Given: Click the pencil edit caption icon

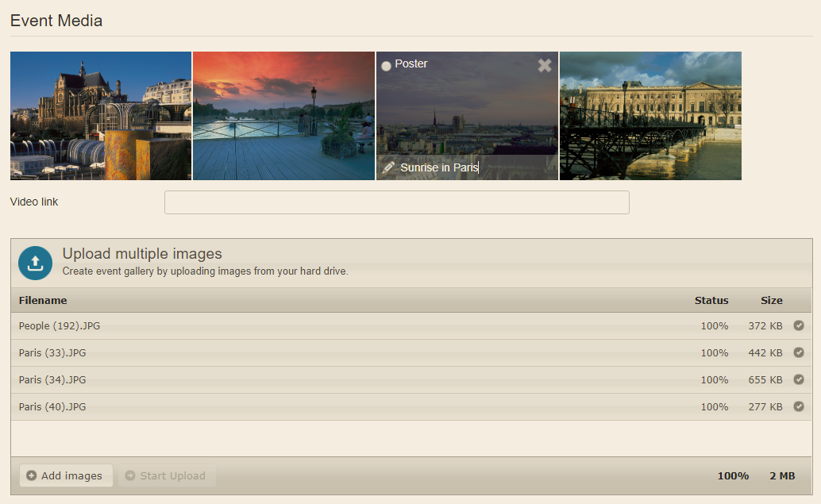Looking at the screenshot, I should [388, 167].
